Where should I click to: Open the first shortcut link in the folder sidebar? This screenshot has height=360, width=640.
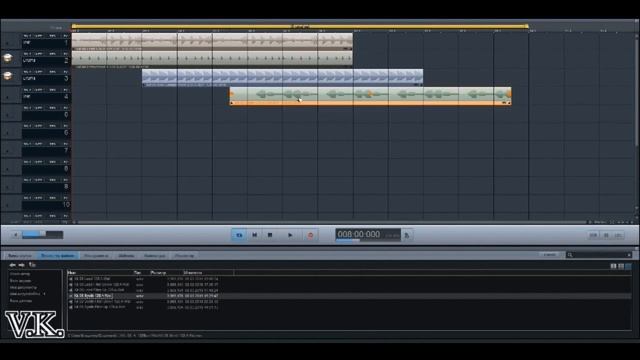click(x=20, y=274)
